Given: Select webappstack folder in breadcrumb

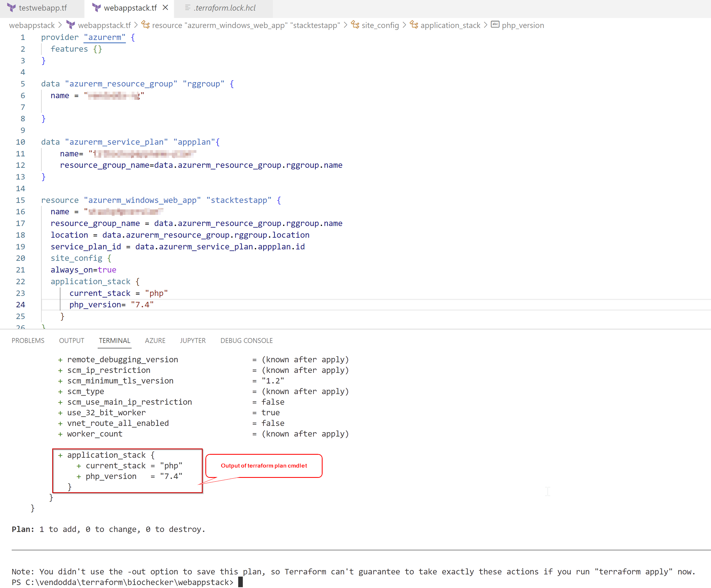Looking at the screenshot, I should tap(32, 25).
